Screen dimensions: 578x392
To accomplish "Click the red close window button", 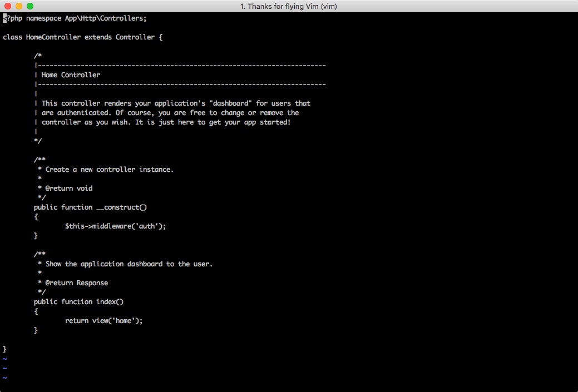I will 8,6.
